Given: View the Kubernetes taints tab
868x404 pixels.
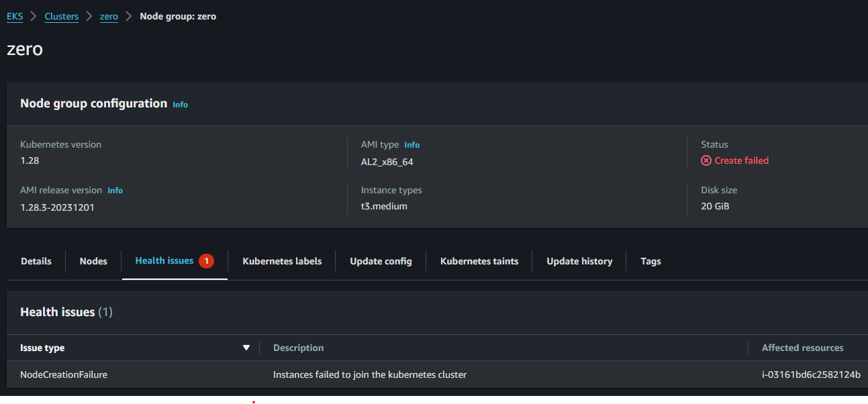Looking at the screenshot, I should [x=479, y=261].
